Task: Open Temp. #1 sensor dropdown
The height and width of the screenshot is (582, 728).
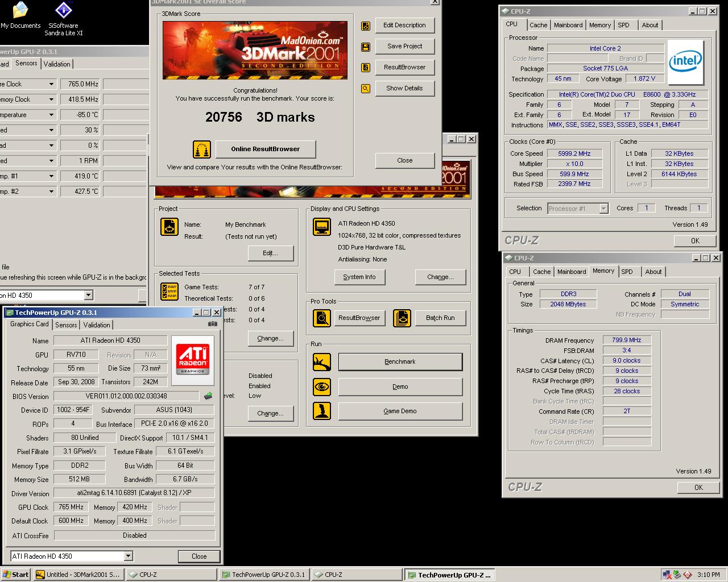Action: 51,176
